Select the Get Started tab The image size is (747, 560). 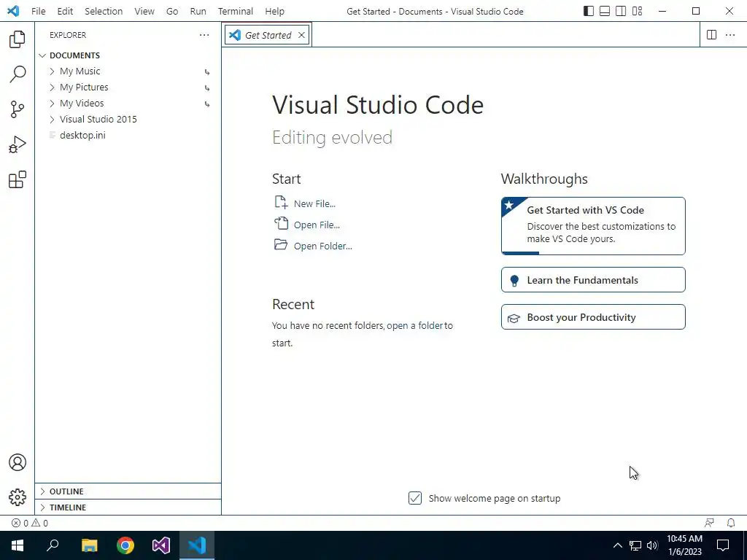(268, 35)
